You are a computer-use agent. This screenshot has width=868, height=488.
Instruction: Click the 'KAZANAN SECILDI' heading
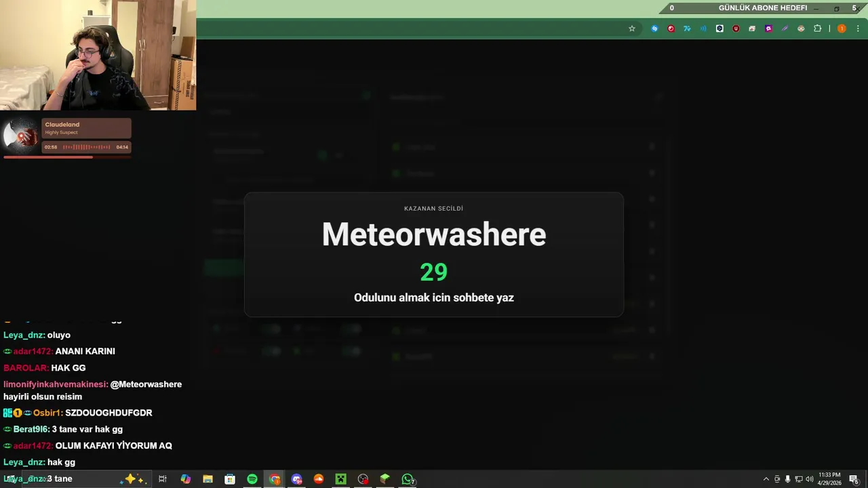pos(434,209)
